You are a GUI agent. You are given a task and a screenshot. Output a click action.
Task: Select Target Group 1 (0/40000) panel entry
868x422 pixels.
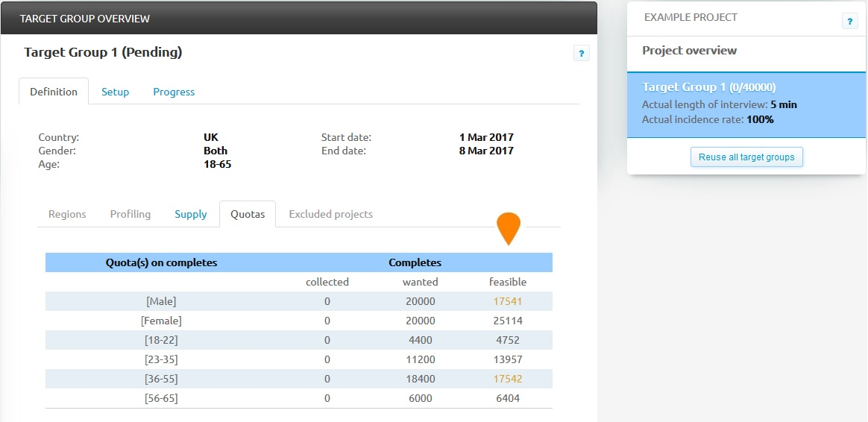coord(709,87)
